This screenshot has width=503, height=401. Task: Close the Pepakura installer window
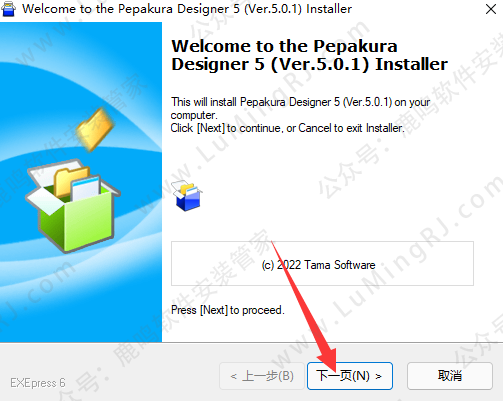pyautogui.click(x=491, y=9)
